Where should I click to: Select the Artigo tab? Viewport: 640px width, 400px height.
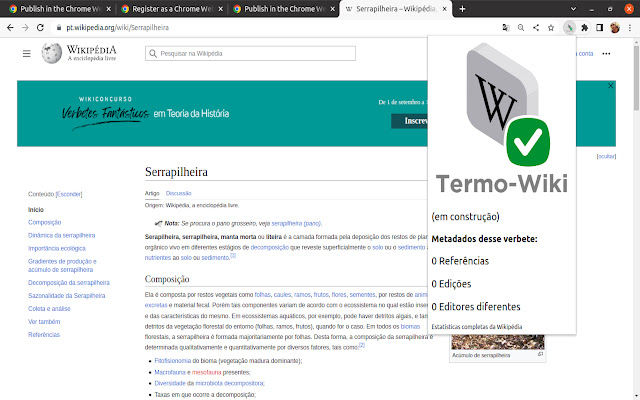152,193
